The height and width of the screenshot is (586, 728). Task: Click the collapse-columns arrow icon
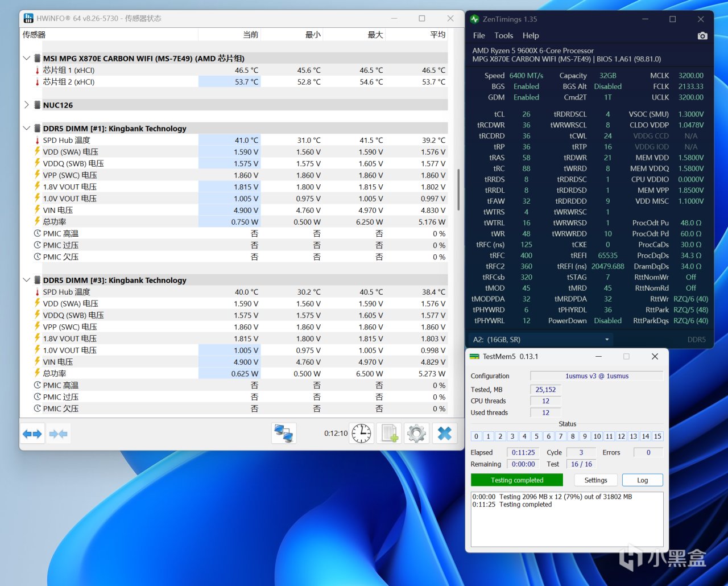coord(58,434)
